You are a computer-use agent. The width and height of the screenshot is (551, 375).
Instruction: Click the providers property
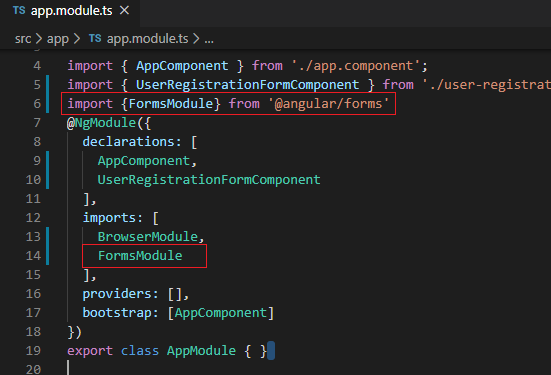click(117, 293)
